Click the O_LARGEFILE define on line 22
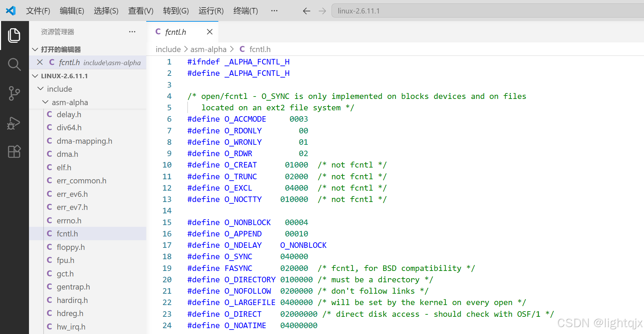The image size is (644, 334). pos(250,302)
